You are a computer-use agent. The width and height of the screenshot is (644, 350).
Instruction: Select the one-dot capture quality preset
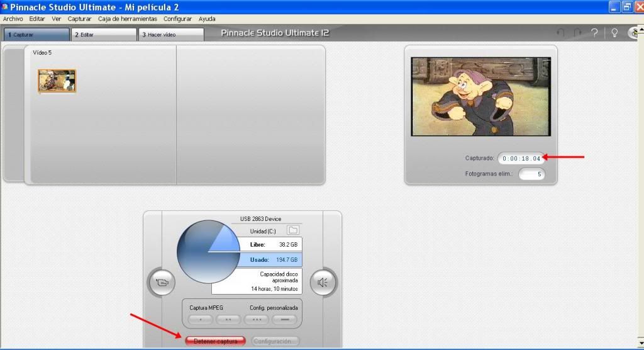click(199, 319)
